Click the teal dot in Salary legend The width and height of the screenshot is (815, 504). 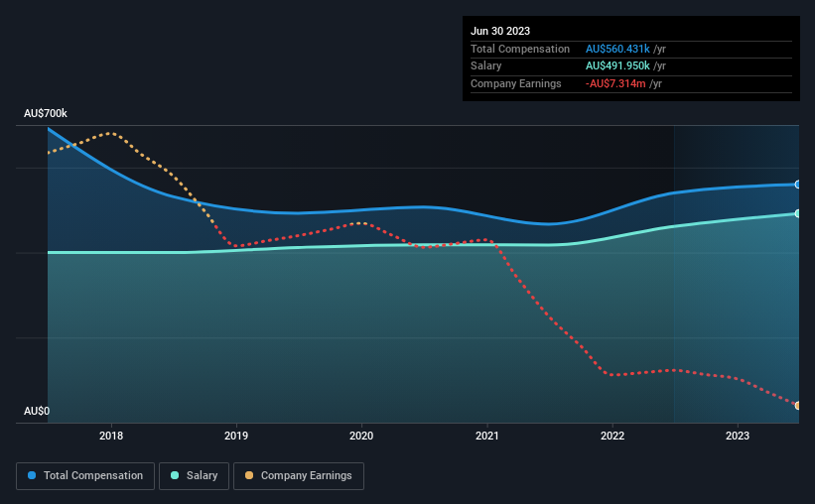click(x=175, y=475)
